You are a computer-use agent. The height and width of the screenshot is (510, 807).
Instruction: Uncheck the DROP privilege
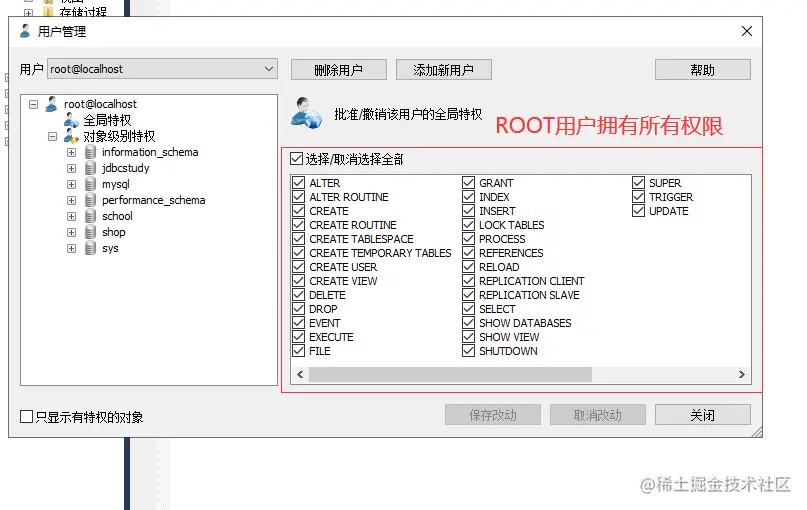tap(299, 309)
